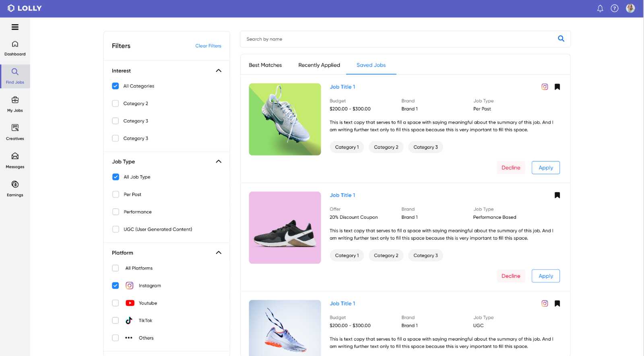The image size is (644, 356).
Task: Decline the first job with budget
Action: [x=511, y=168]
